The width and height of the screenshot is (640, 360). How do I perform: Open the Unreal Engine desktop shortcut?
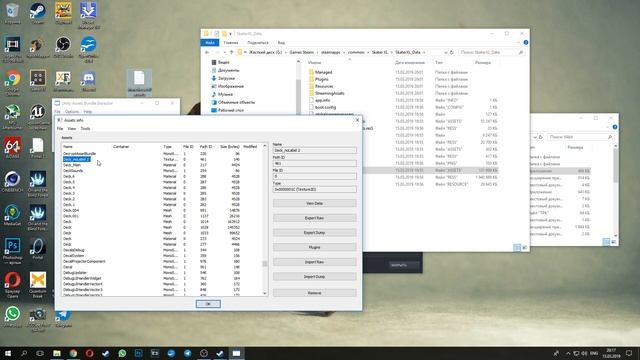pyautogui.click(x=38, y=115)
